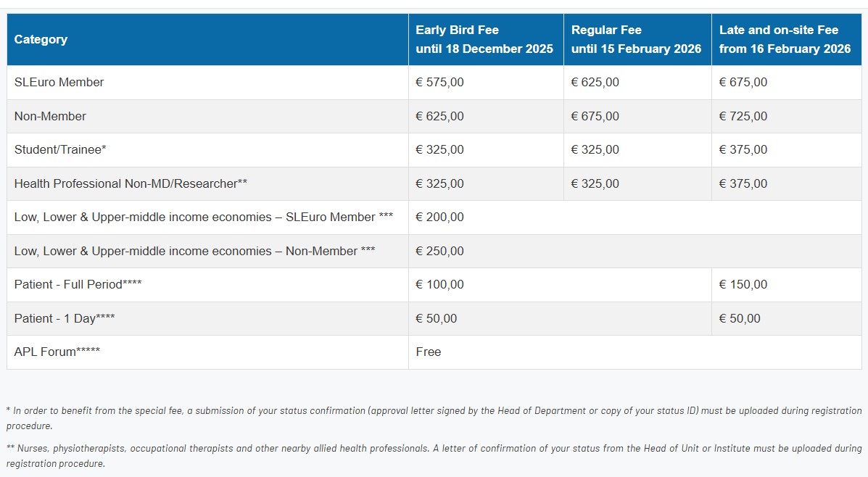The height and width of the screenshot is (477, 868).
Task: Click the Category column header
Action: point(41,40)
